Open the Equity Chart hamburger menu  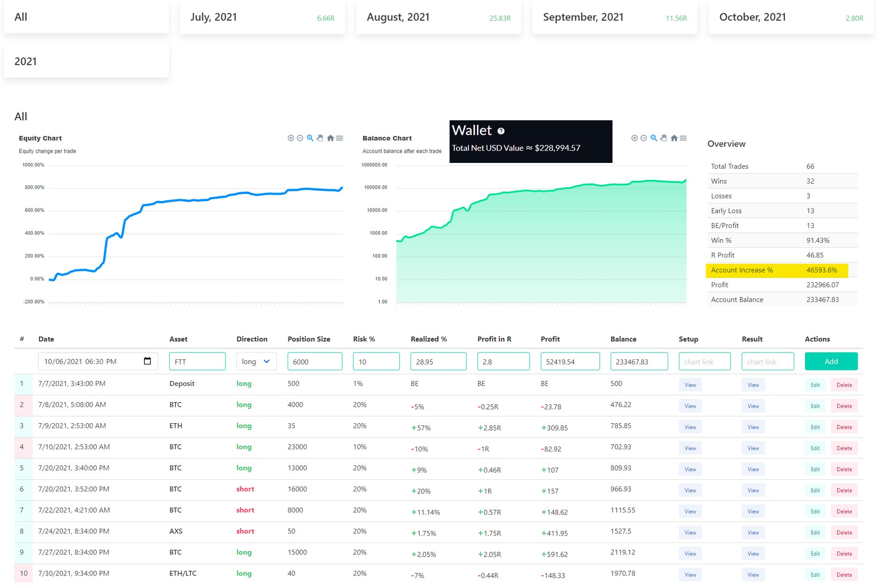click(340, 138)
